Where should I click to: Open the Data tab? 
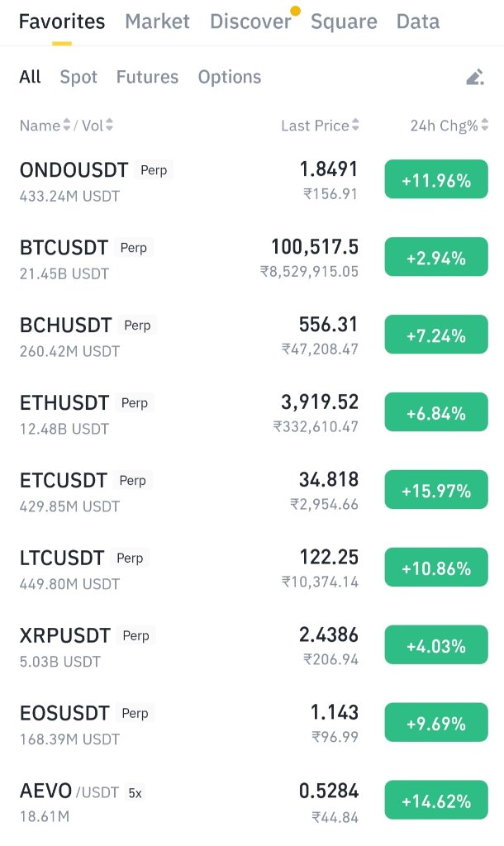(x=418, y=21)
